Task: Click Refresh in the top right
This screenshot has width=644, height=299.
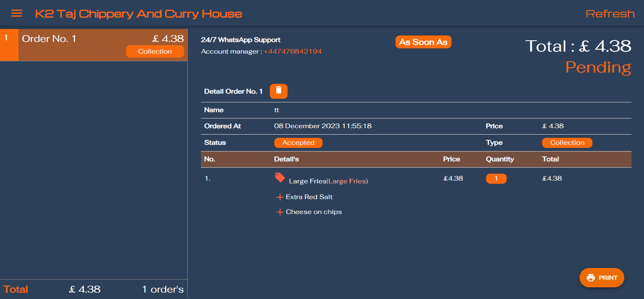Action: tap(610, 14)
